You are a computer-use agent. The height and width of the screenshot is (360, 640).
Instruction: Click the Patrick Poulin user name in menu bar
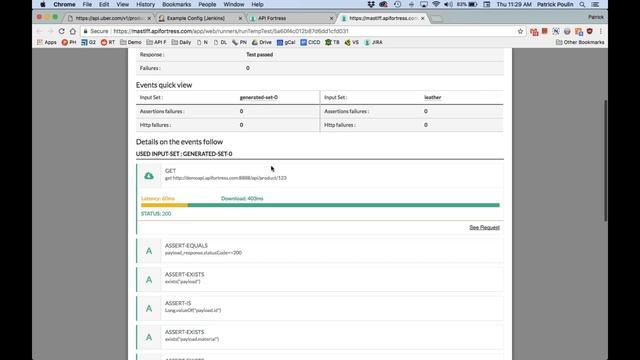[x=555, y=4]
